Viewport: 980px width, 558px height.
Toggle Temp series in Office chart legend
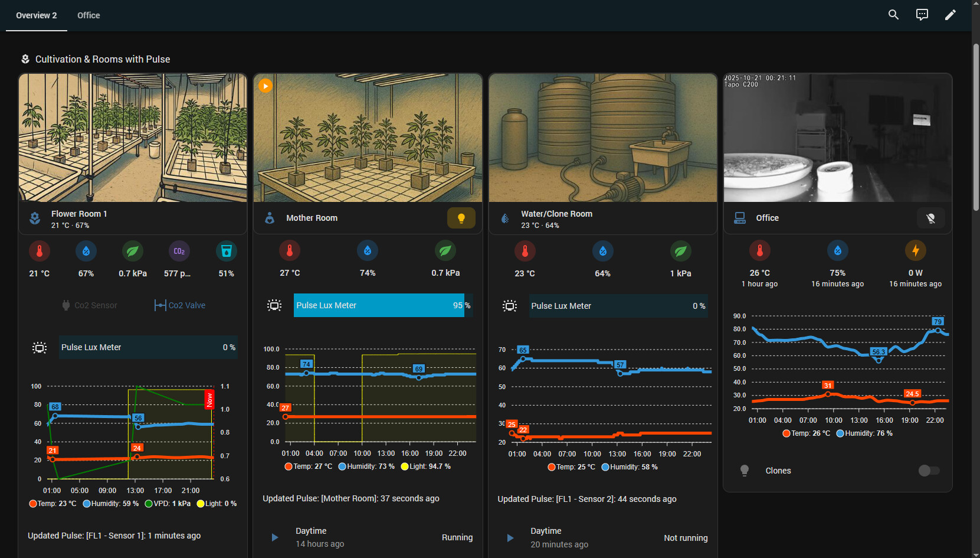coord(806,433)
